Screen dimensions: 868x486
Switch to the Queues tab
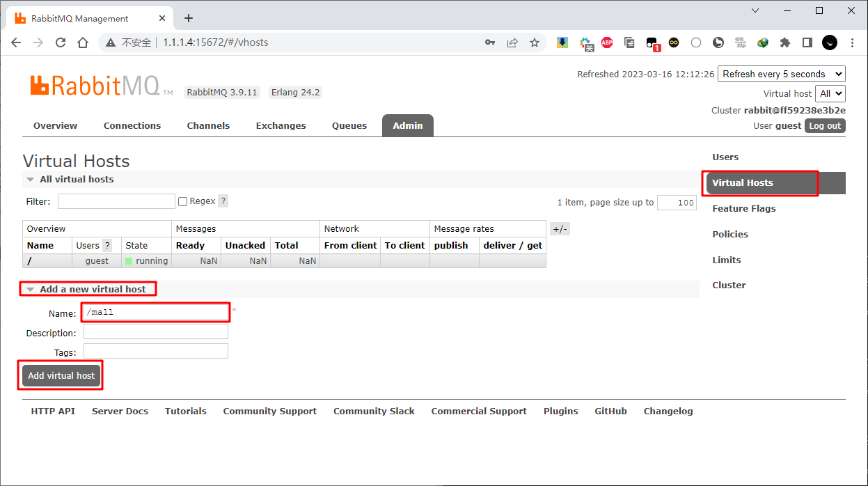(349, 126)
